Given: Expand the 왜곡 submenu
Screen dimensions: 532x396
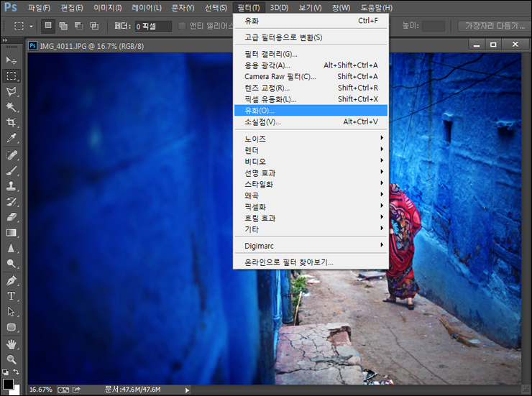Looking at the screenshot, I should [311, 195].
